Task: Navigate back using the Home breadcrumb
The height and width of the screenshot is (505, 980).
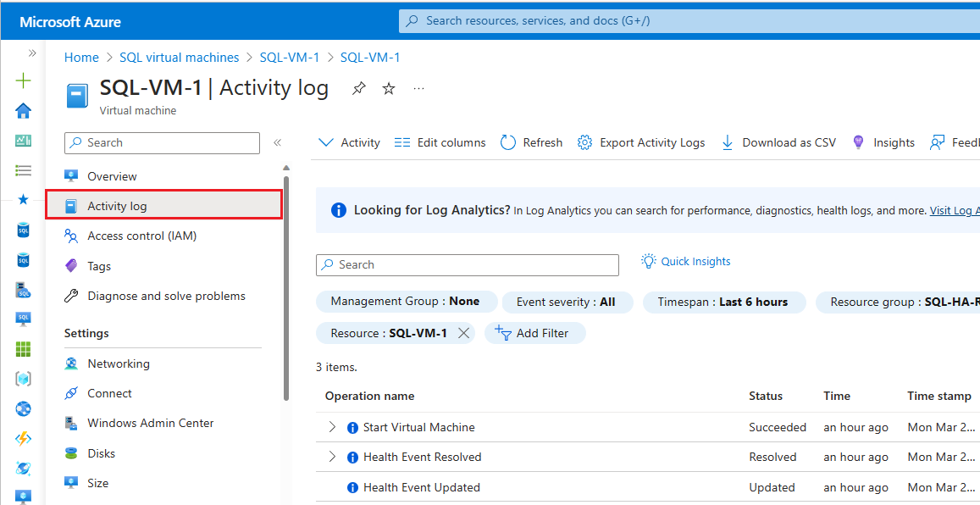Action: [81, 57]
